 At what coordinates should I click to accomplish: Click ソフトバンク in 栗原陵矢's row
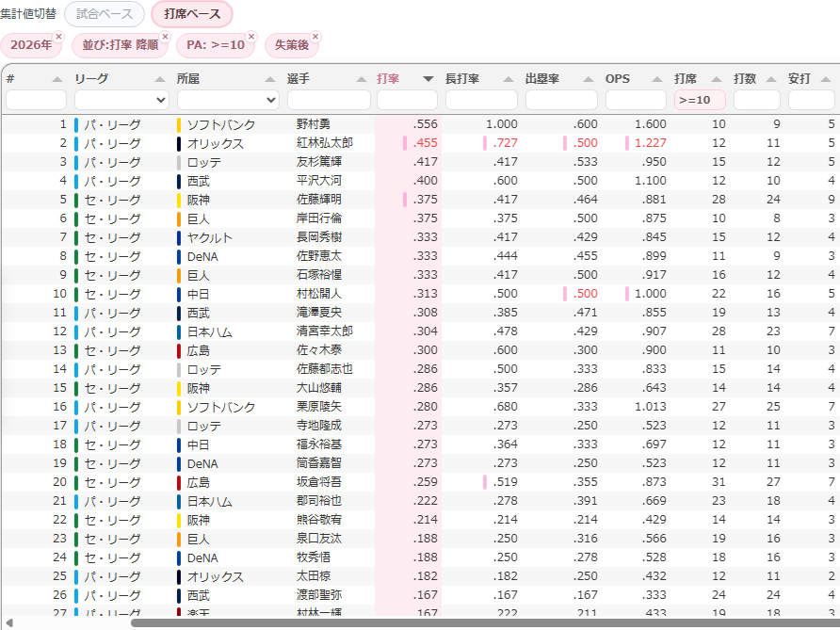221,407
